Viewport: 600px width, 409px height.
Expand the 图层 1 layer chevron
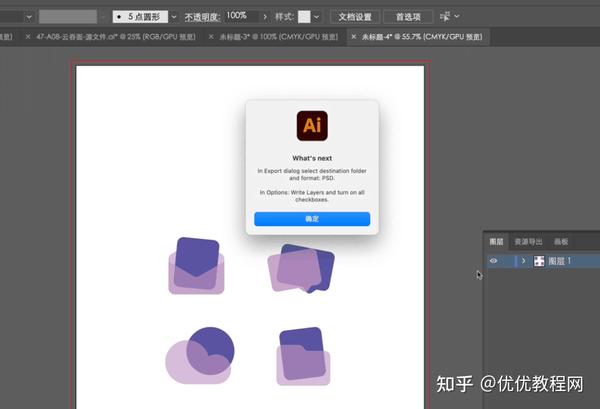(x=523, y=261)
